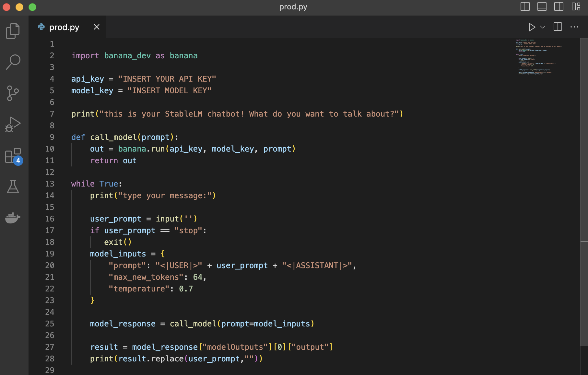Image resolution: width=588 pixels, height=375 pixels.
Task: Click the minimap code preview
Action: 538,57
